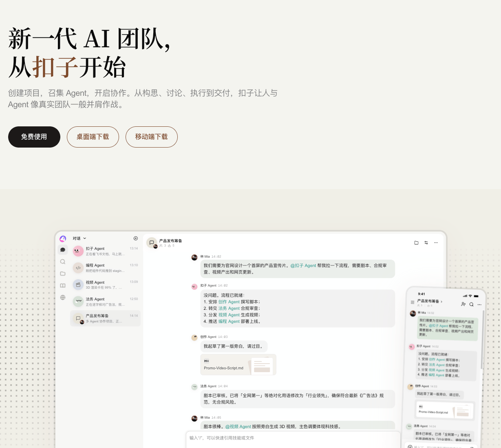This screenshot has width=501, height=448.
Task: Open the 视频 Agent conversation
Action: point(105,285)
